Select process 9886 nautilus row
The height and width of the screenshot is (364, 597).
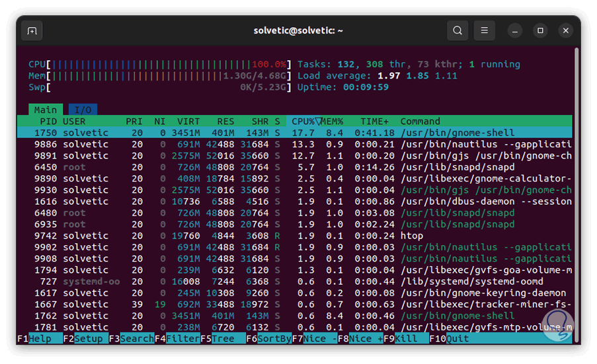point(294,144)
